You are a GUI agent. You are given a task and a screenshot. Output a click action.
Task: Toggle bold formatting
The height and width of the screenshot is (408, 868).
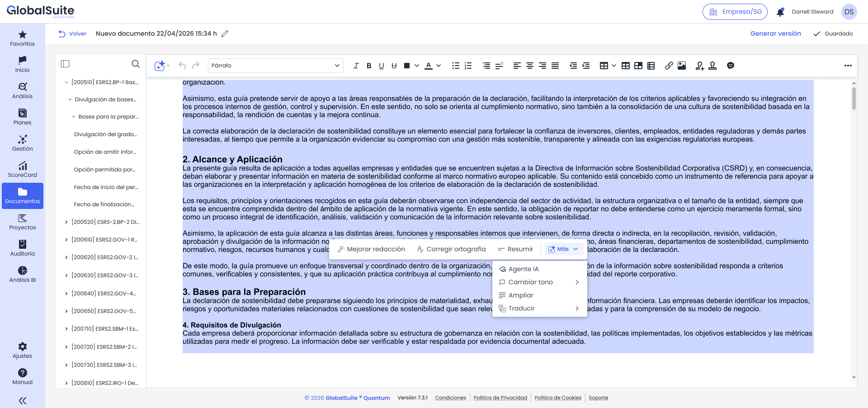click(x=369, y=66)
